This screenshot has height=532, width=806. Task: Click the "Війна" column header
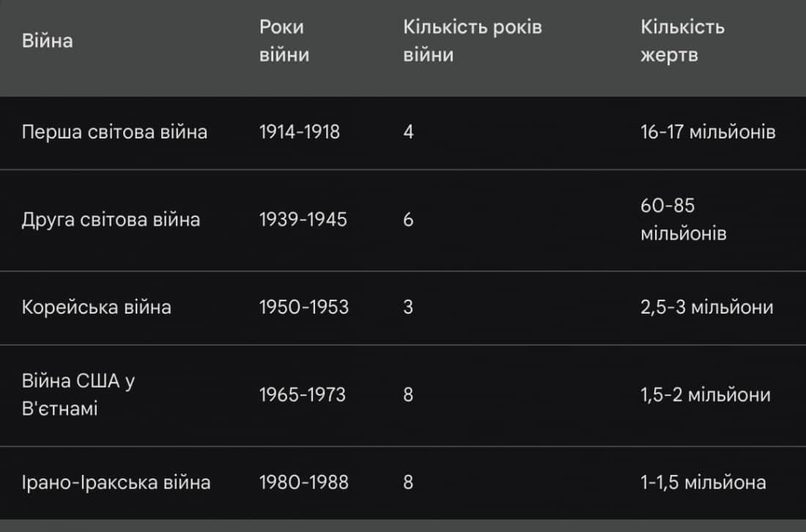[48, 41]
